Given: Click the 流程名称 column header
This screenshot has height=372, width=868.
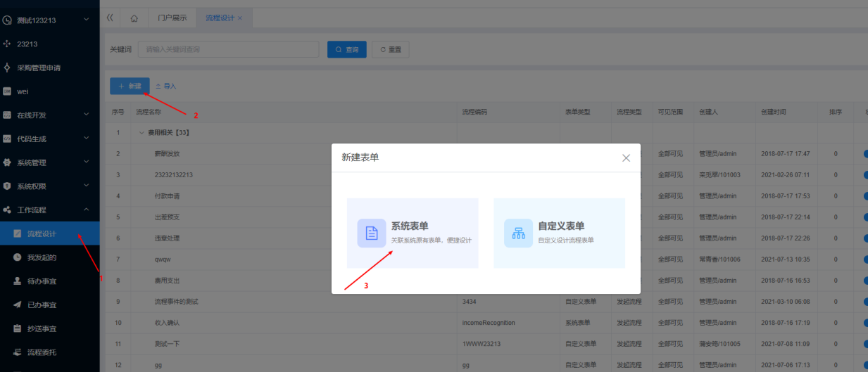Looking at the screenshot, I should point(149,112).
